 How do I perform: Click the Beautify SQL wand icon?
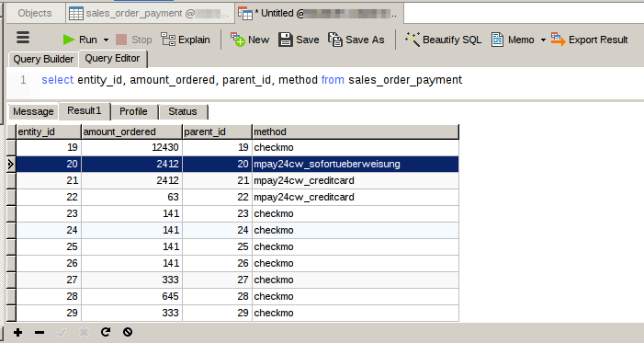[412, 40]
